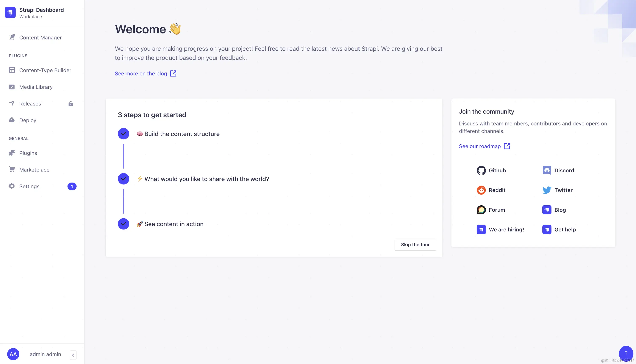
Task: Click the Releases lock icon
Action: click(x=70, y=103)
